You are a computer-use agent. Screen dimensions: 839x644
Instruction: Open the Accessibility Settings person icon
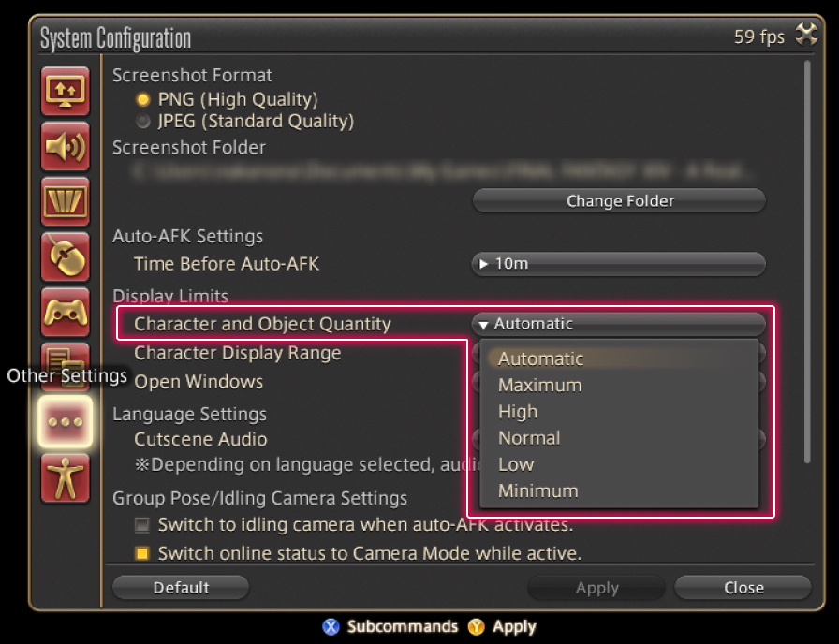click(65, 477)
